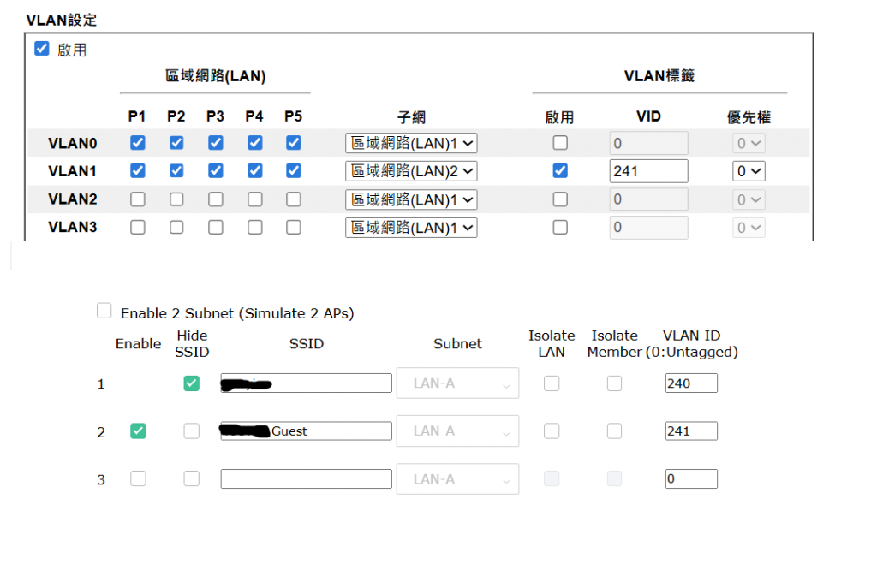Toggle the VLAN 啟用 checkbox at top
Screen dimensions: 877x588
click(x=42, y=49)
